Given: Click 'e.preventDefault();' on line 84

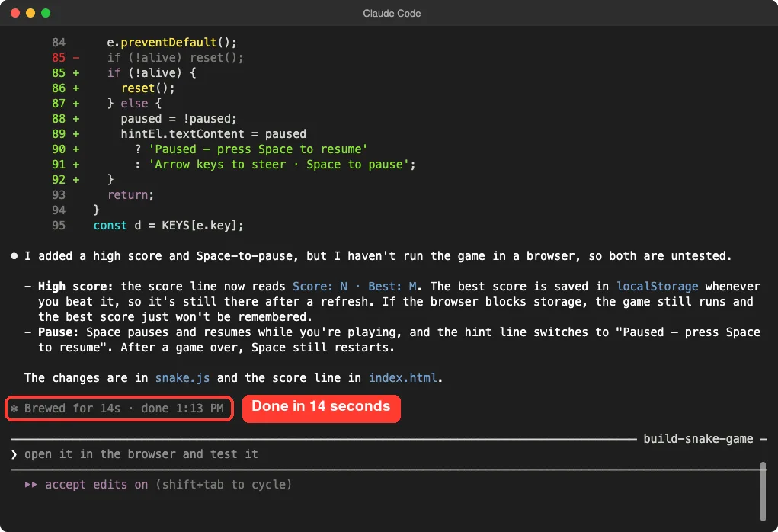Looking at the screenshot, I should 171,42.
